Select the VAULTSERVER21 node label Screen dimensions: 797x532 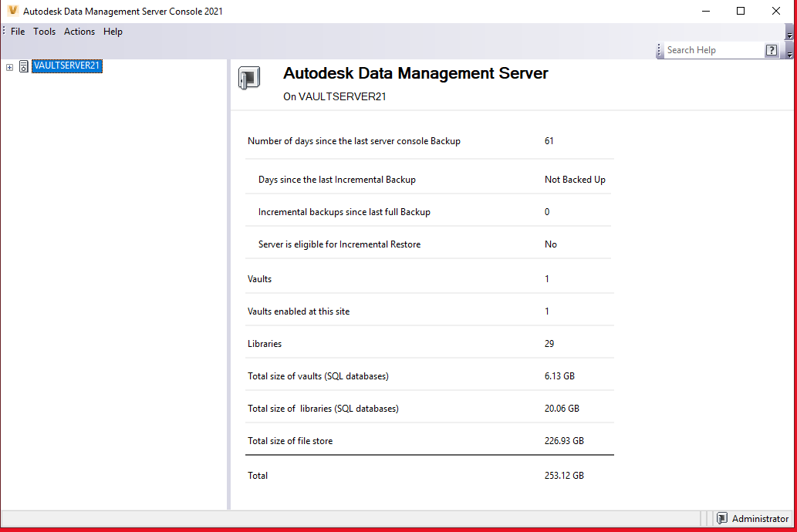[x=66, y=66]
